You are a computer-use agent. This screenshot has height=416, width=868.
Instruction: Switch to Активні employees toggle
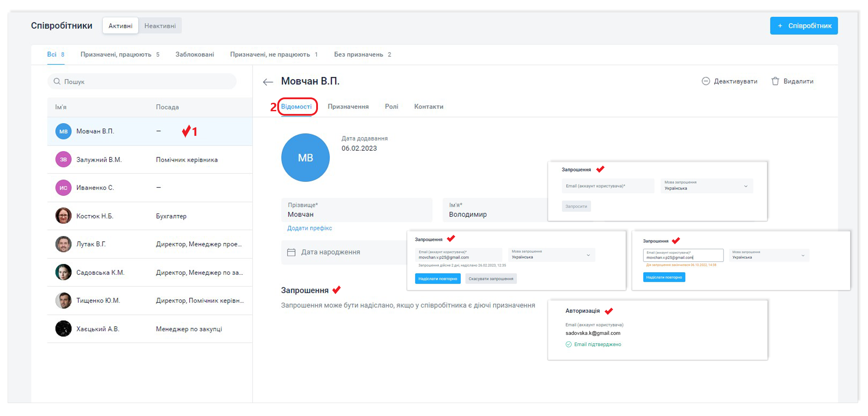(x=120, y=26)
